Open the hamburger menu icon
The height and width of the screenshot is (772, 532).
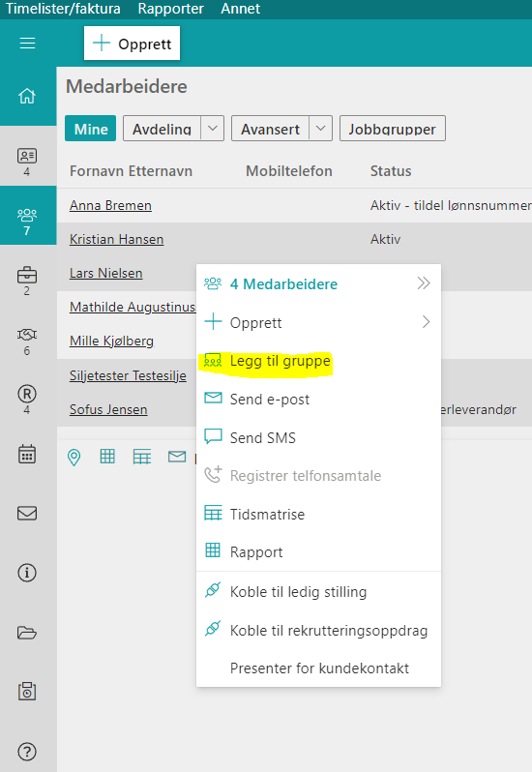click(27, 44)
